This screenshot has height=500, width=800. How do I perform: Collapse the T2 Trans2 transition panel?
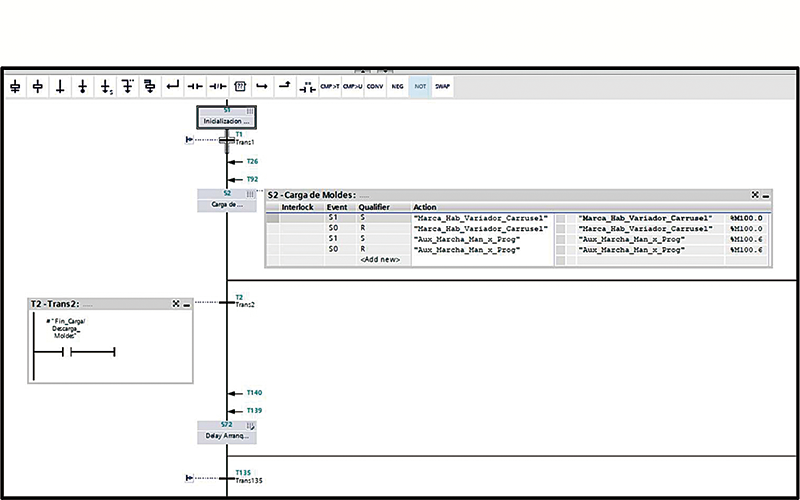187,303
